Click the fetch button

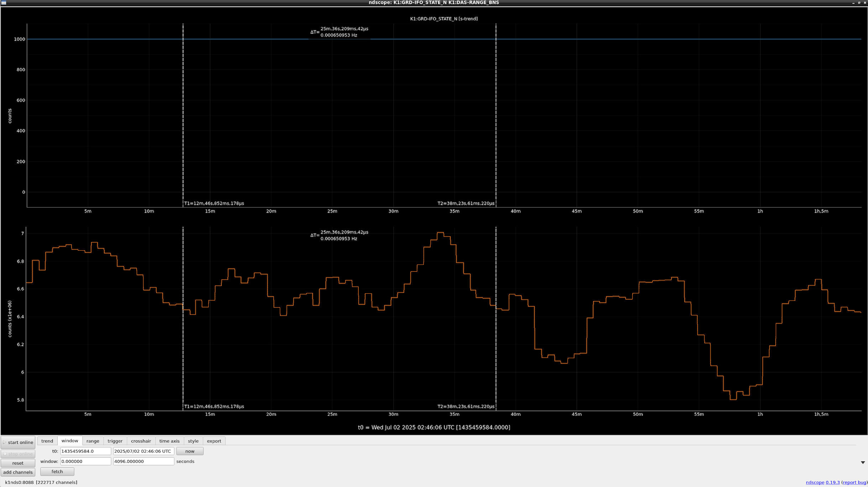(x=57, y=472)
